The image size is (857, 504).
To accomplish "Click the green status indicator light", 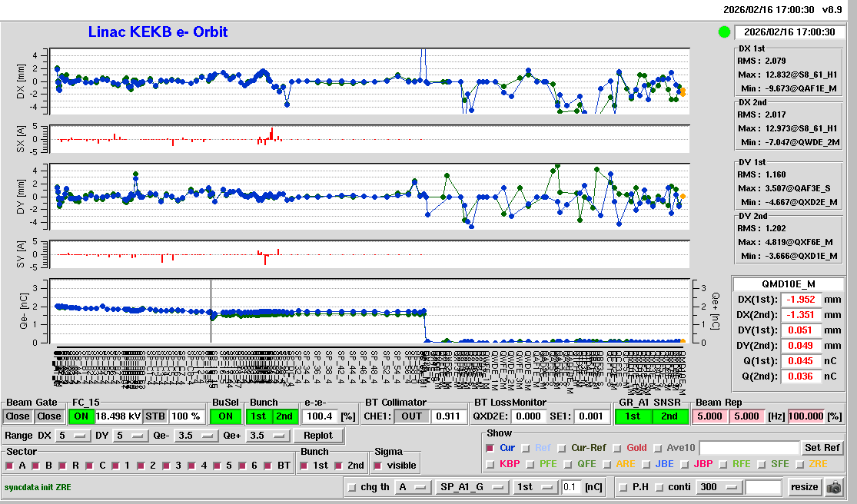I will tap(723, 32).
